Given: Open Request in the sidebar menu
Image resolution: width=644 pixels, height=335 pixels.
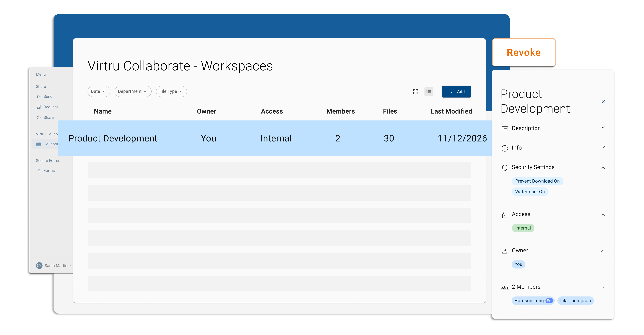Looking at the screenshot, I should point(51,107).
